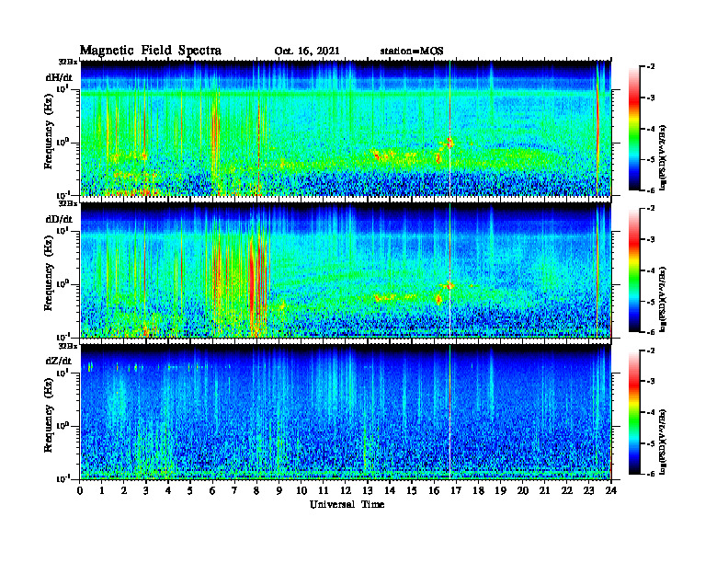This screenshot has width=728, height=563.
Task: Click hour 19 on the Universal Time axis
Action: coord(500,490)
